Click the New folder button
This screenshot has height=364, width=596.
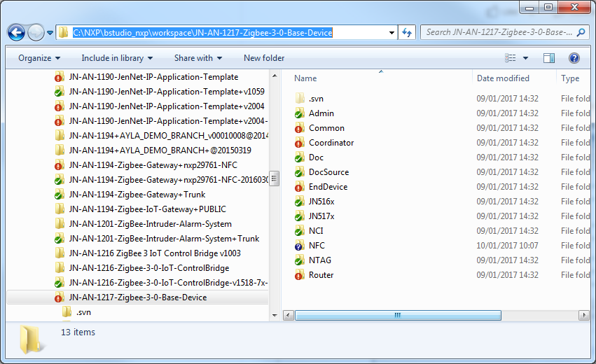tap(264, 58)
